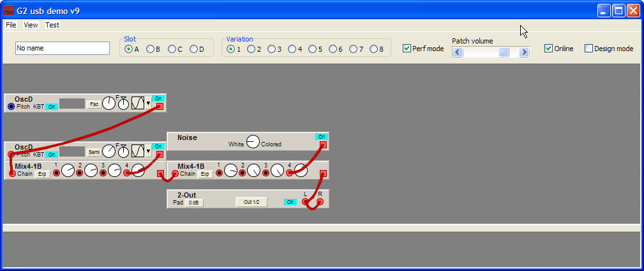Click the top OscD waveform shape icon
This screenshot has width=644, height=271.
137,103
